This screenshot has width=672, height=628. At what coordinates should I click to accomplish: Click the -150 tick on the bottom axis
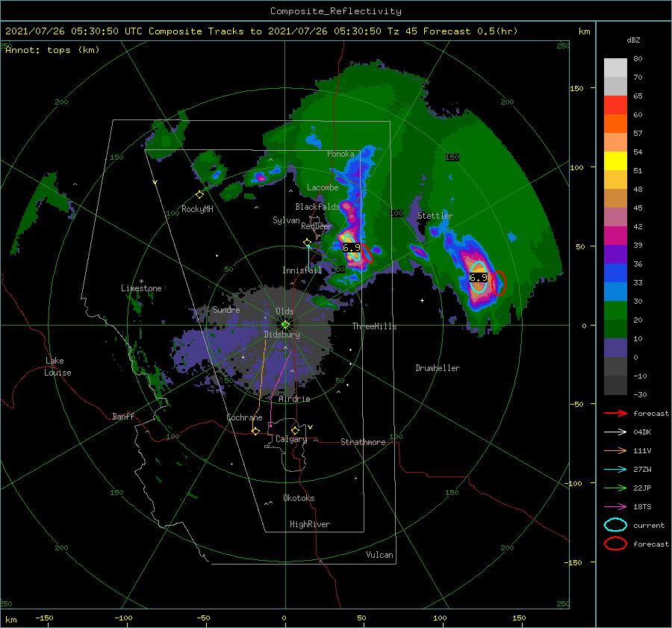pyautogui.click(x=44, y=618)
